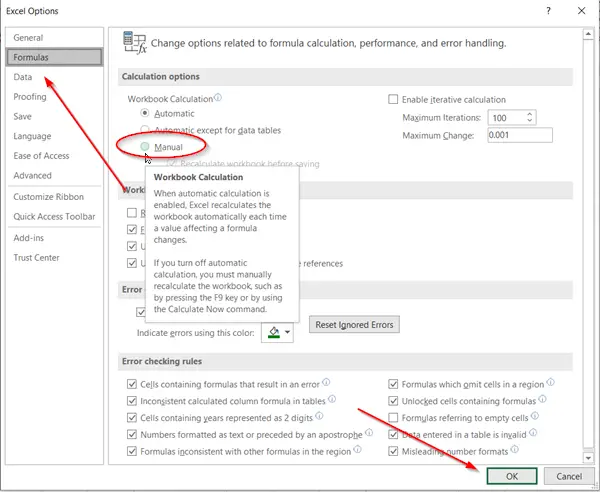
Task: Confirm settings with the OK button
Action: coord(512,476)
